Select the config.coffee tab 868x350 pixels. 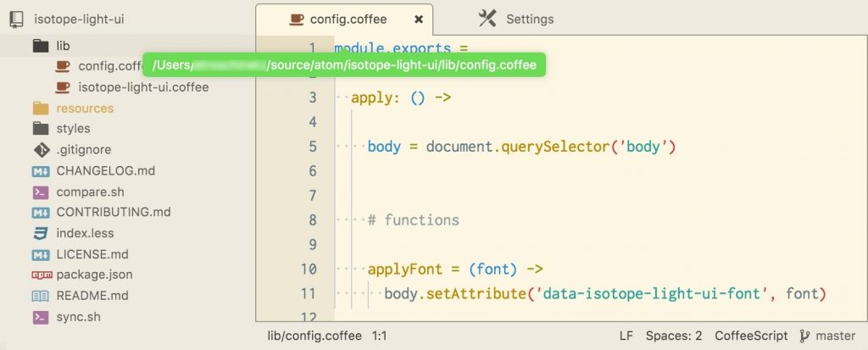[348, 19]
